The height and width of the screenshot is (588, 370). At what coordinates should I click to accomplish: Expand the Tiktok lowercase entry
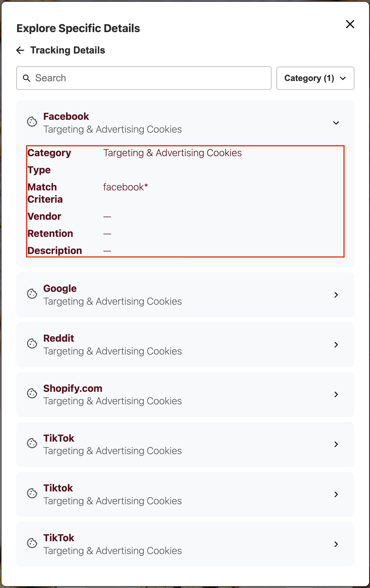pos(336,494)
